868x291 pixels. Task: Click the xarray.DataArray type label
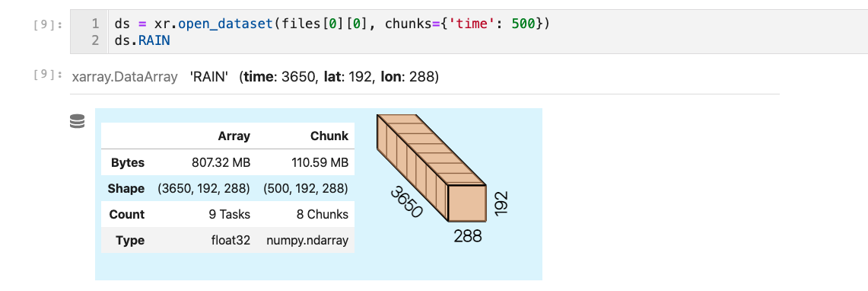point(125,77)
